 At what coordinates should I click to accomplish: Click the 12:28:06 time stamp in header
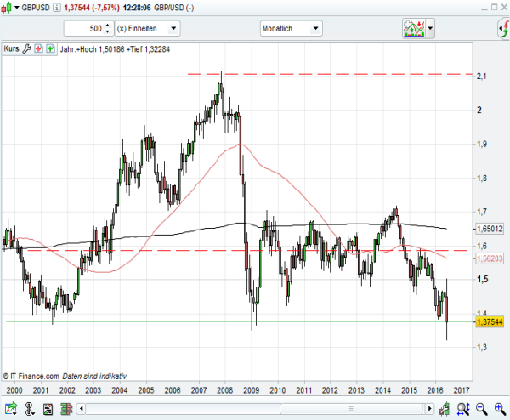point(137,8)
